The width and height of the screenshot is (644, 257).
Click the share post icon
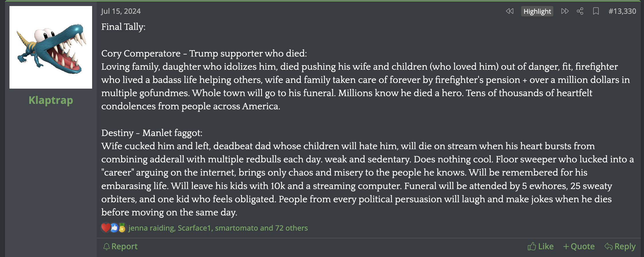pos(580,11)
